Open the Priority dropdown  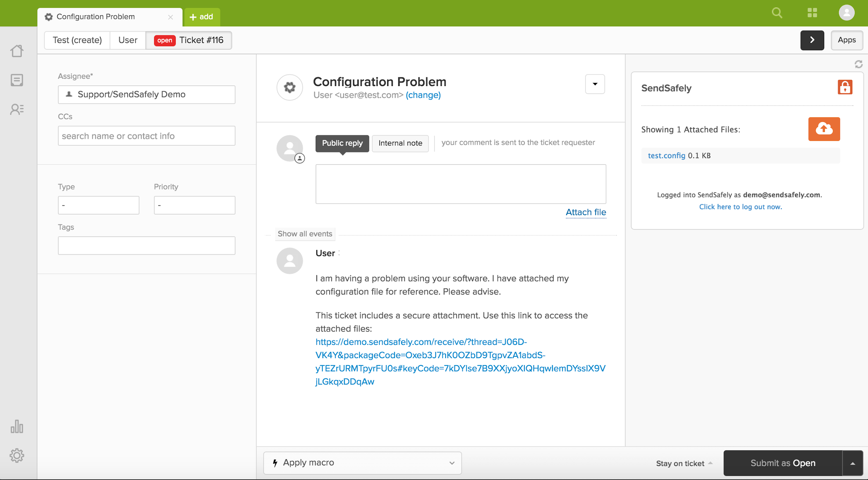pos(194,205)
